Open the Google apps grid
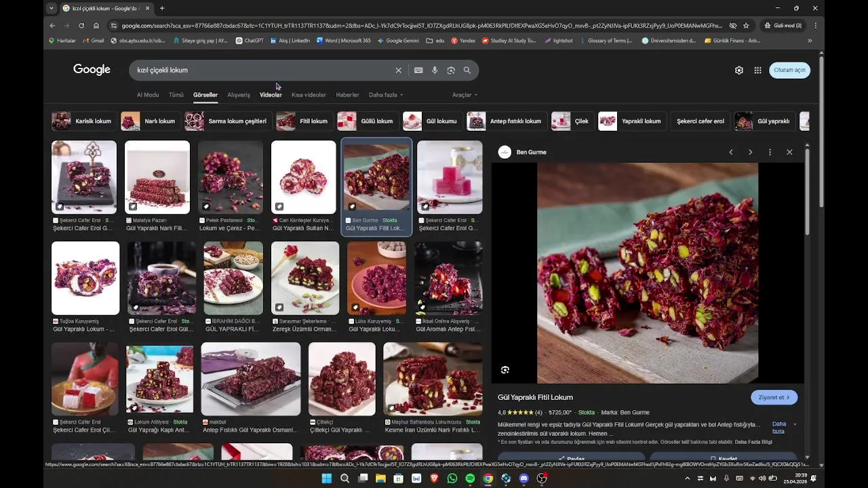 pos(758,70)
